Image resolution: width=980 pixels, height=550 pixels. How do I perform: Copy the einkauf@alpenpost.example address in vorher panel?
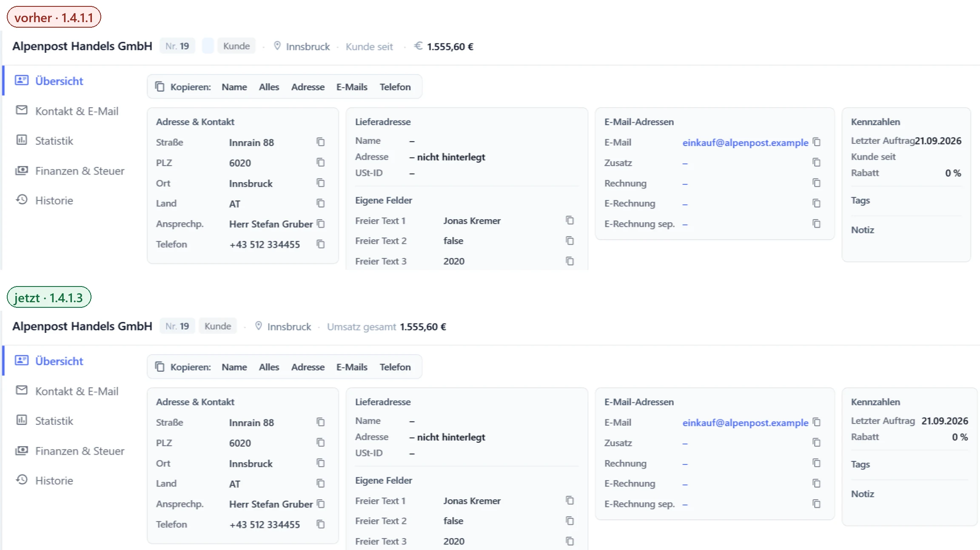(816, 142)
